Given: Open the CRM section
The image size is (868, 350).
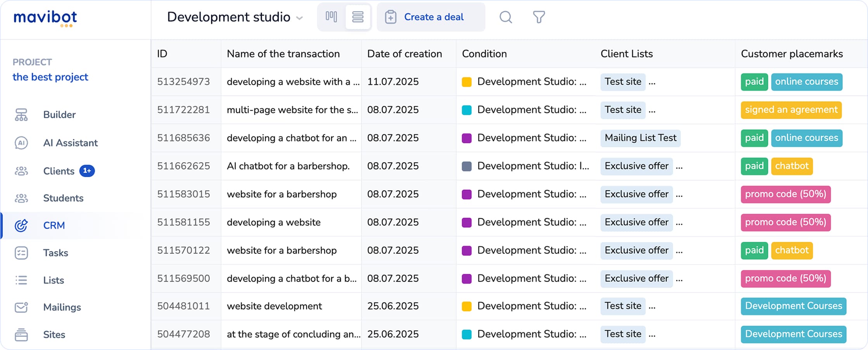Looking at the screenshot, I should (x=54, y=225).
